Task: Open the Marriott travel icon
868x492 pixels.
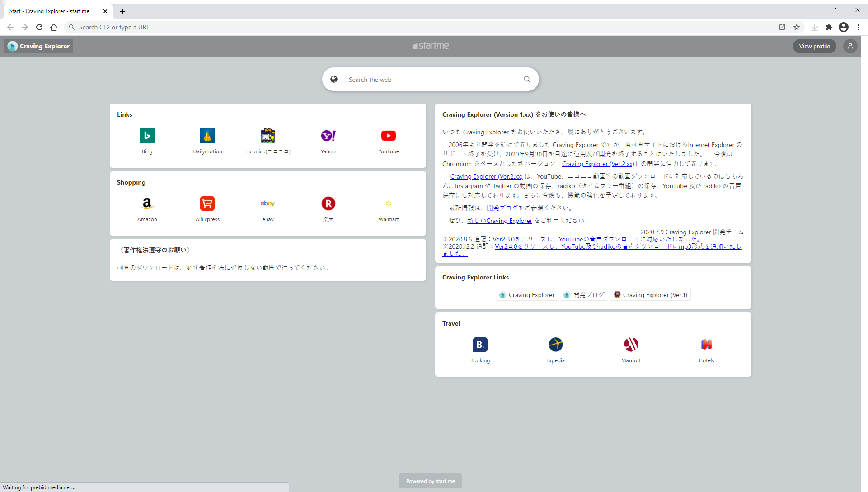Action: (631, 345)
